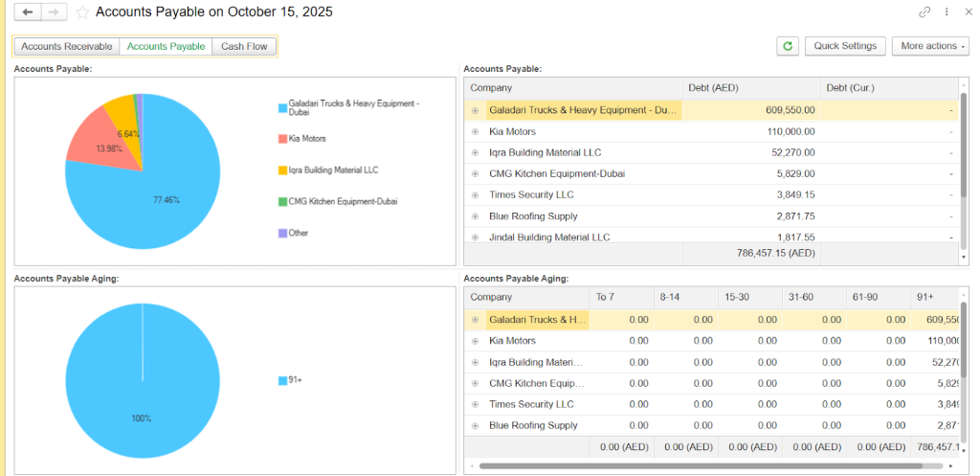Select the 3,849.15 debt cell
The height and width of the screenshot is (476, 980).
click(751, 195)
